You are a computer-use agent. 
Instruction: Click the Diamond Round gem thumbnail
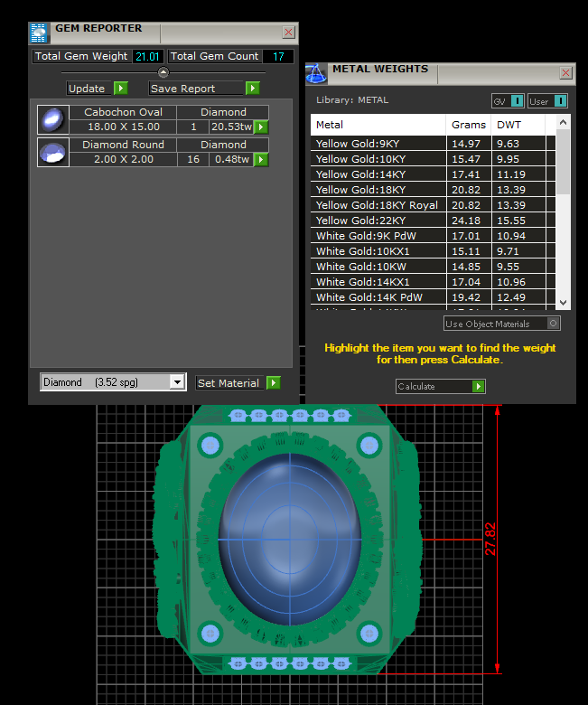(52, 152)
